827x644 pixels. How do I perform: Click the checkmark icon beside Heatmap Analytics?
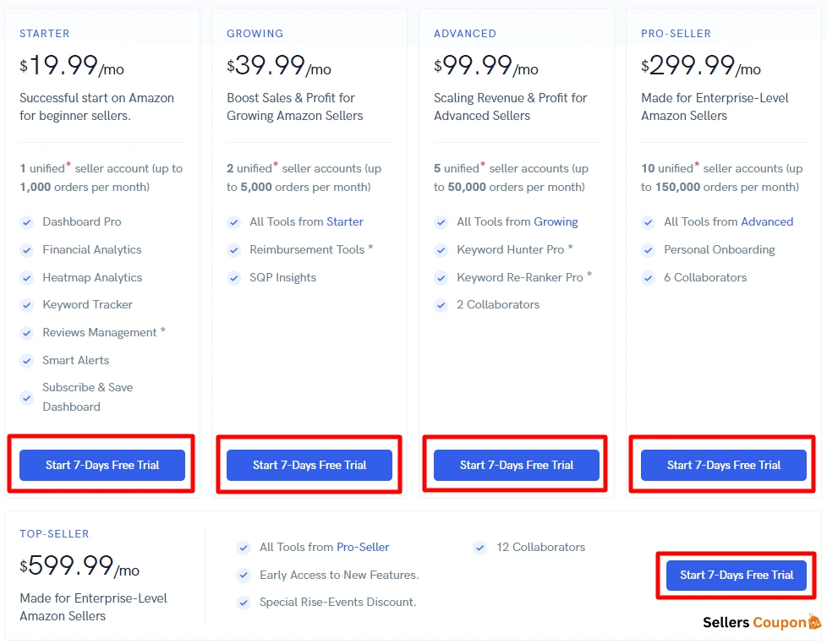(26, 278)
